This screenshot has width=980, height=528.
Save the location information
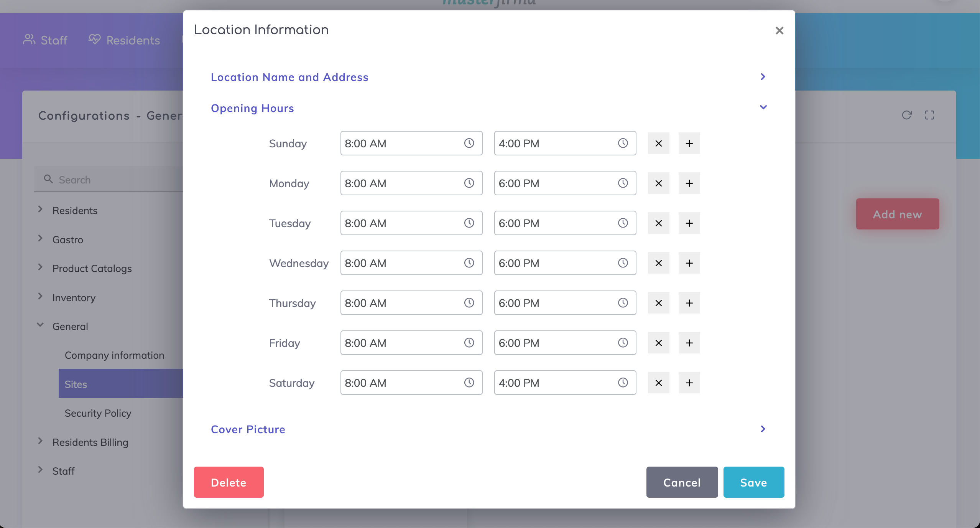[753, 482]
